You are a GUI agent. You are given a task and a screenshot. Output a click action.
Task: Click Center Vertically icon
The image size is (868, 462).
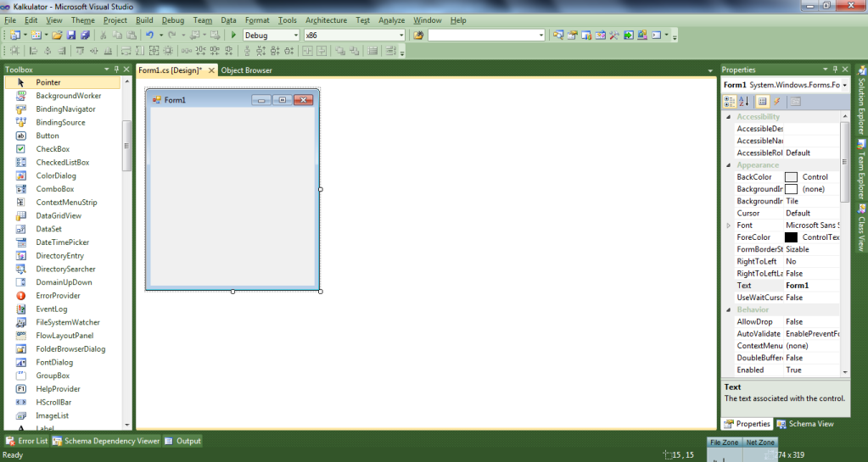click(x=321, y=51)
